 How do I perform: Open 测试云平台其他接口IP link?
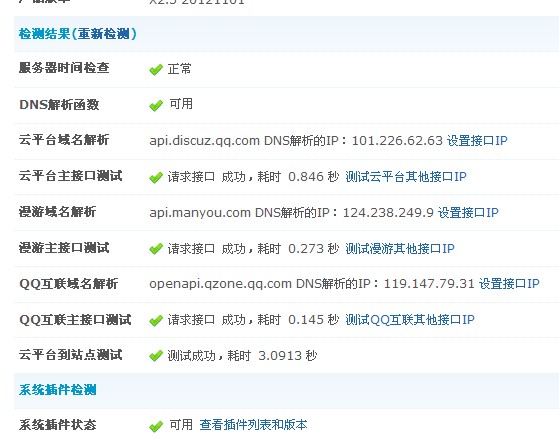[406, 177]
